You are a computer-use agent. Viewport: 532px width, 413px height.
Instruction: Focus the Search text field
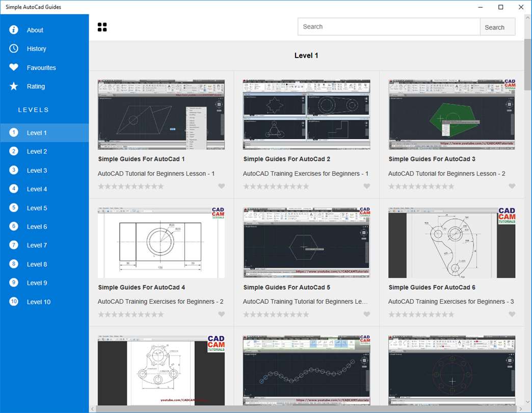(389, 27)
